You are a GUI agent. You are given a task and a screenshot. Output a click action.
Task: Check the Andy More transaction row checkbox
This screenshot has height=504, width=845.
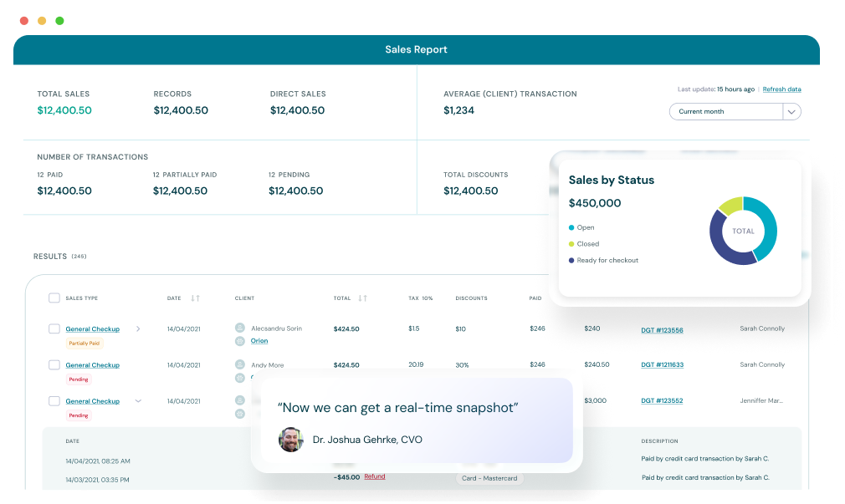pos(54,364)
